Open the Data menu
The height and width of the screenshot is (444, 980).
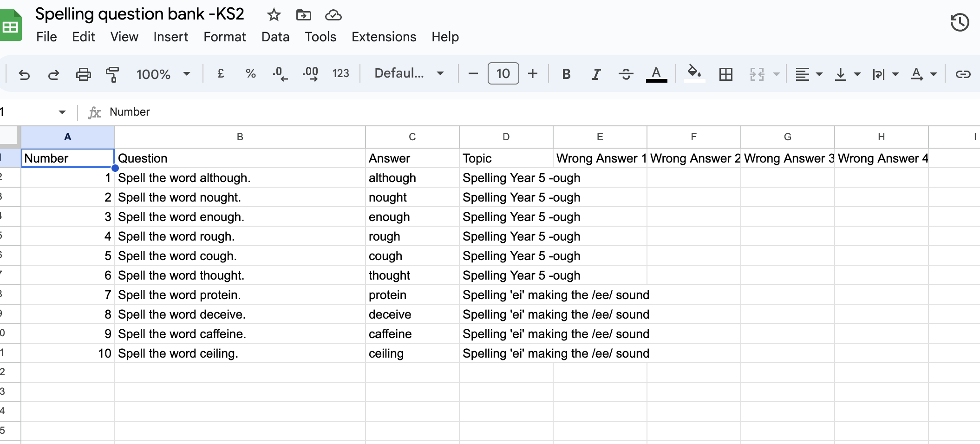pyautogui.click(x=275, y=37)
